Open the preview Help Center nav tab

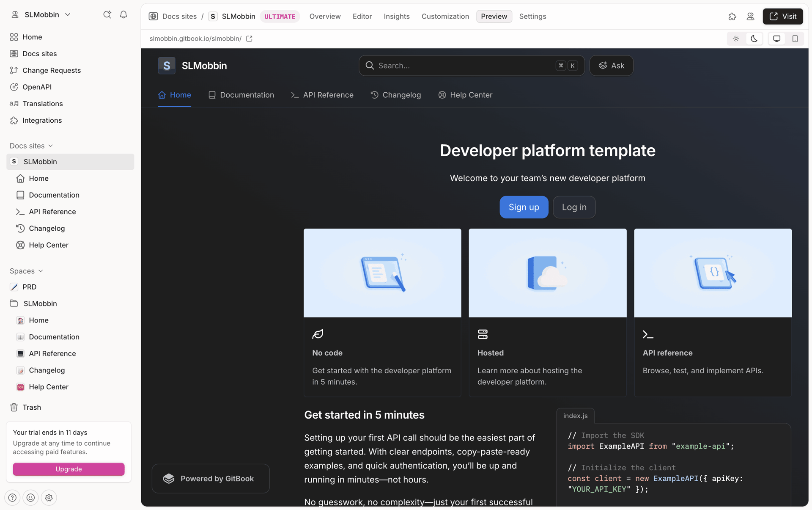click(465, 95)
